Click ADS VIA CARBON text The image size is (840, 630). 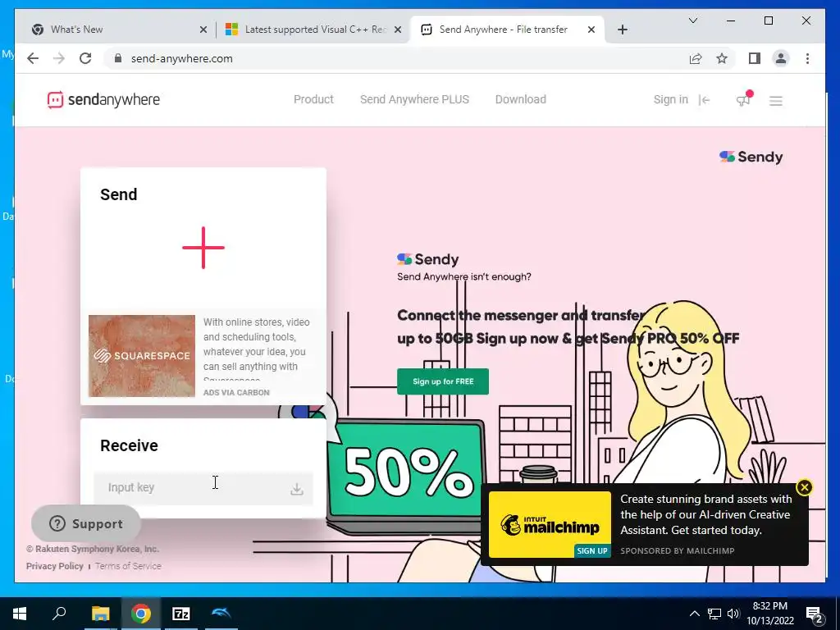pyautogui.click(x=236, y=392)
